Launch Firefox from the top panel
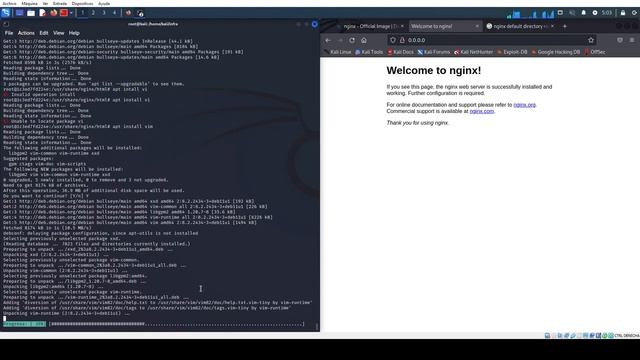This screenshot has height=360, width=640. click(53, 13)
